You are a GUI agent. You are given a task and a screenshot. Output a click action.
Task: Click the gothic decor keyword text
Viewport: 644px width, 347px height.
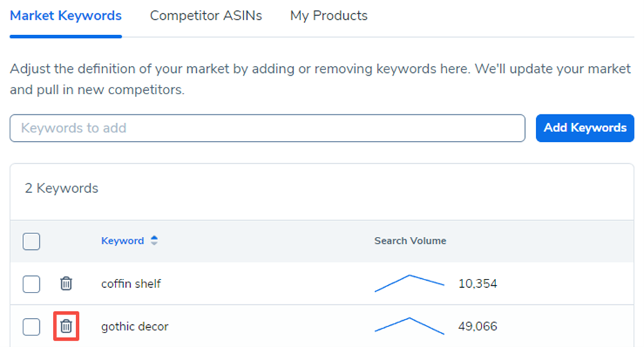[135, 326]
